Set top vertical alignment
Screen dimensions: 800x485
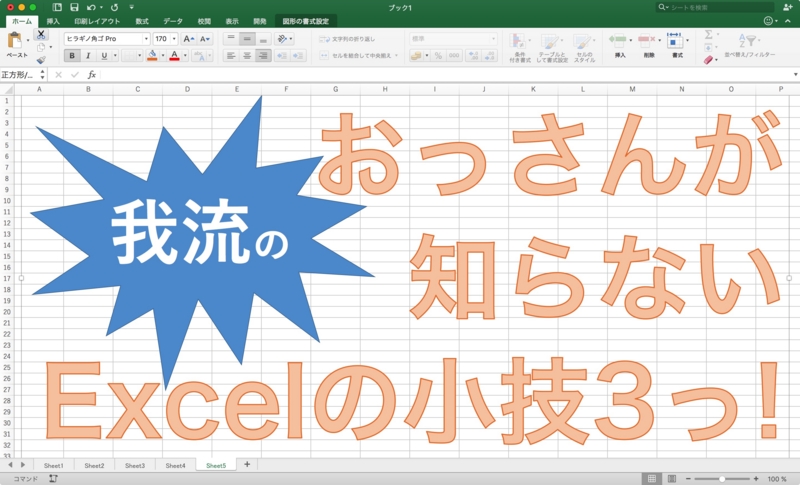(231, 39)
